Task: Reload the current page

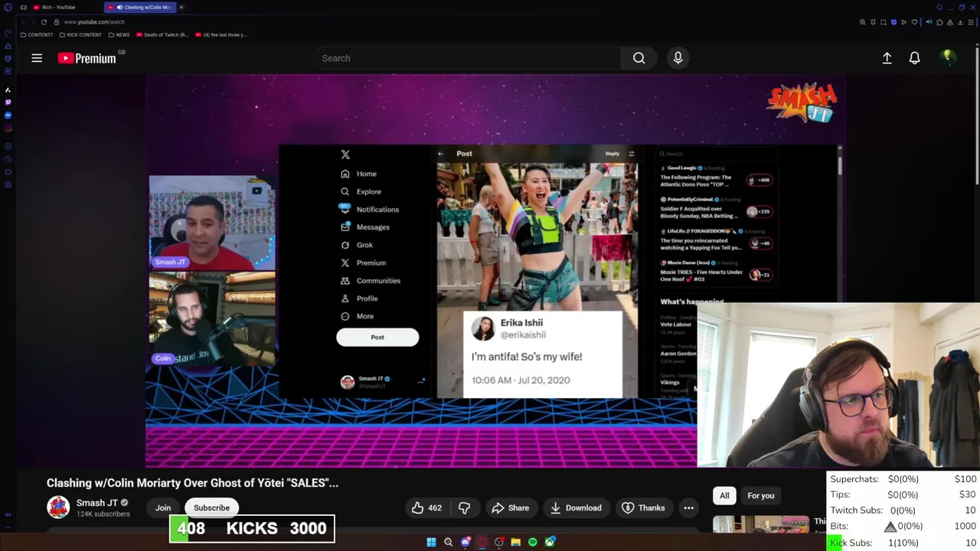Action: [x=44, y=22]
